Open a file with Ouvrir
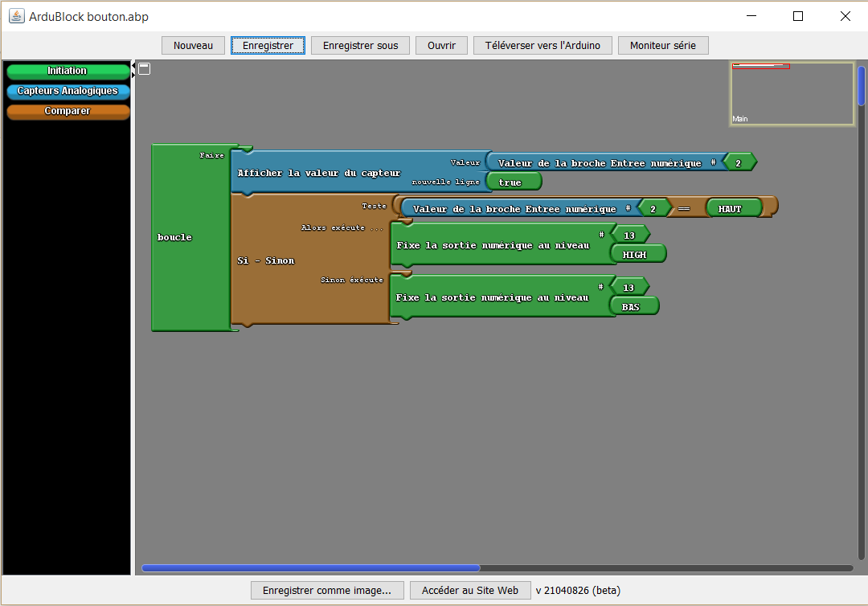This screenshot has width=868, height=606. (x=441, y=46)
